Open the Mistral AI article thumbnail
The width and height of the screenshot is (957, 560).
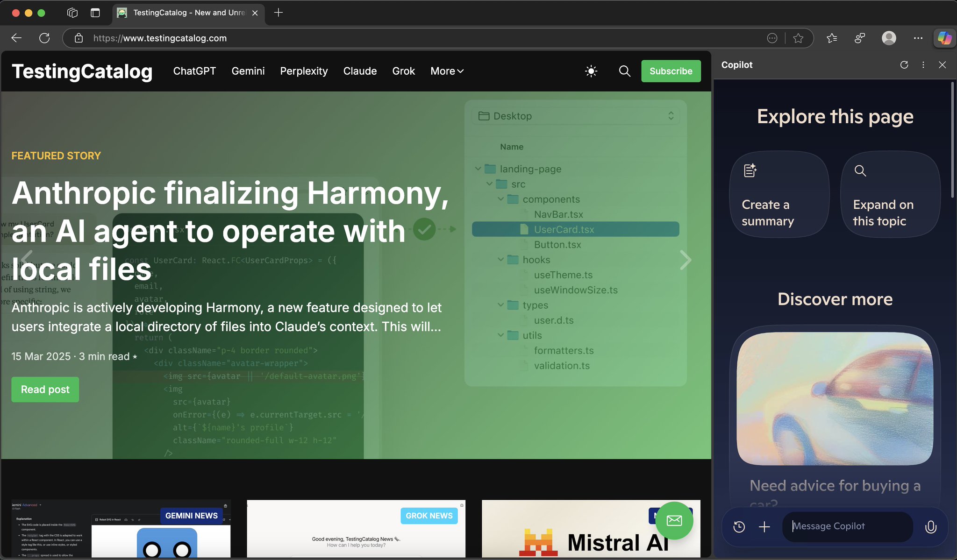coord(591,529)
